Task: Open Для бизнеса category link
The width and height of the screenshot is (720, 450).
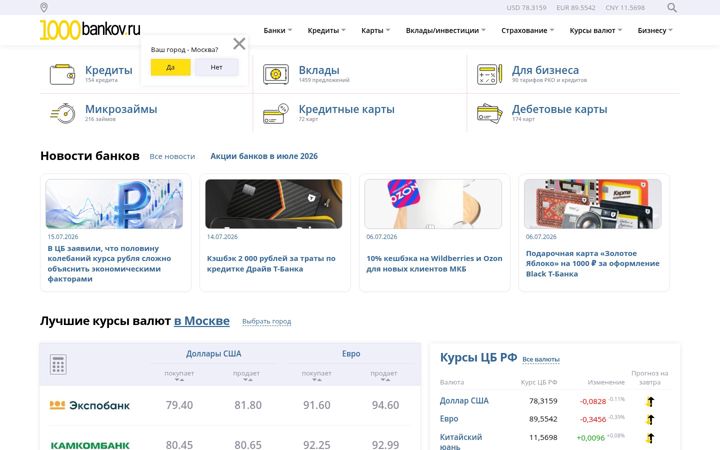Action: pyautogui.click(x=546, y=70)
